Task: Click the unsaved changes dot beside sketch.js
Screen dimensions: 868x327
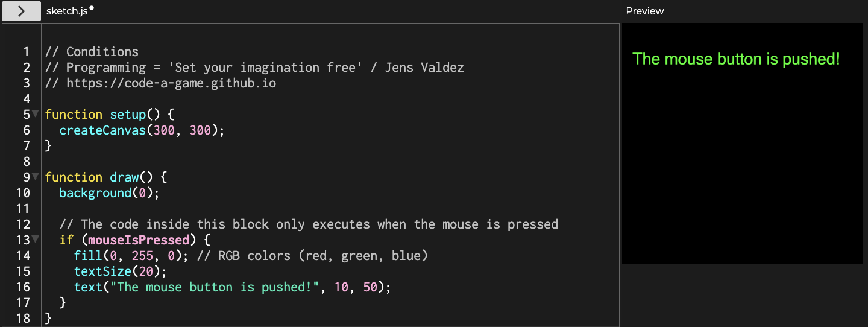Action: (92, 9)
